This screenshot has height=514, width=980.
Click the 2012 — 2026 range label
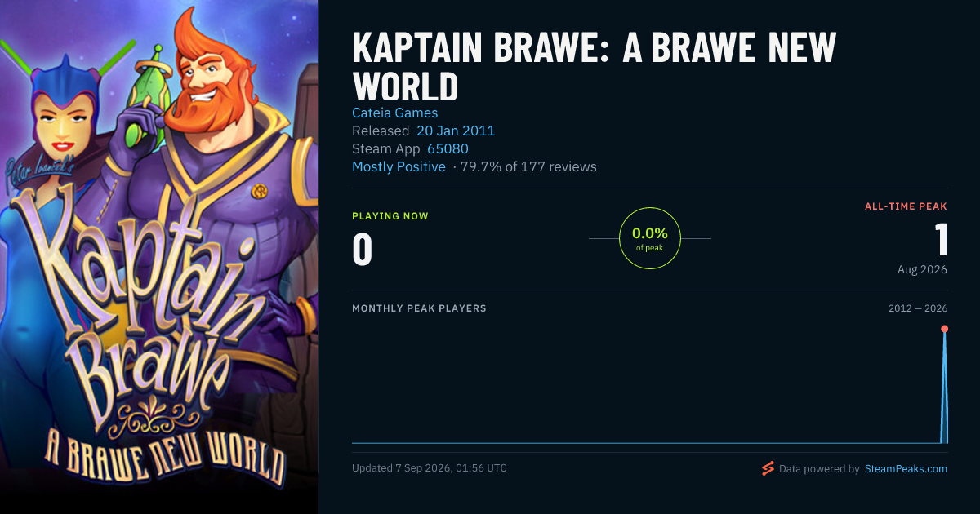[918, 308]
